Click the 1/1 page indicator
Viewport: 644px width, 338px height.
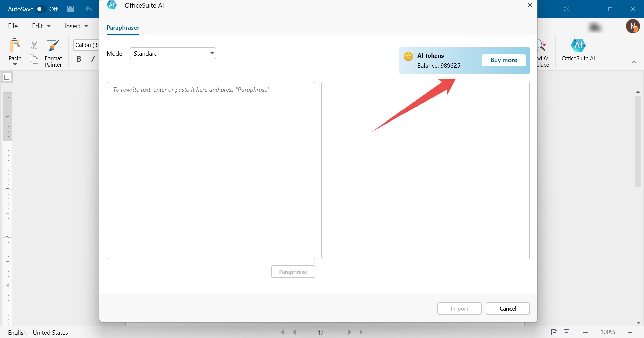pyautogui.click(x=322, y=332)
